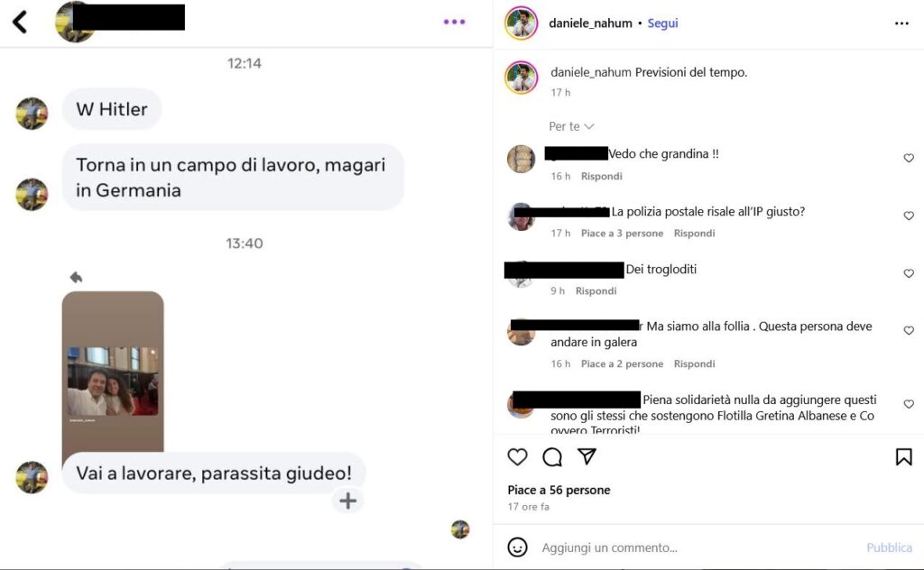Viewport: 924px width, 570px height.
Task: Like the 'Dei trogloditi' comment
Action: (x=909, y=273)
